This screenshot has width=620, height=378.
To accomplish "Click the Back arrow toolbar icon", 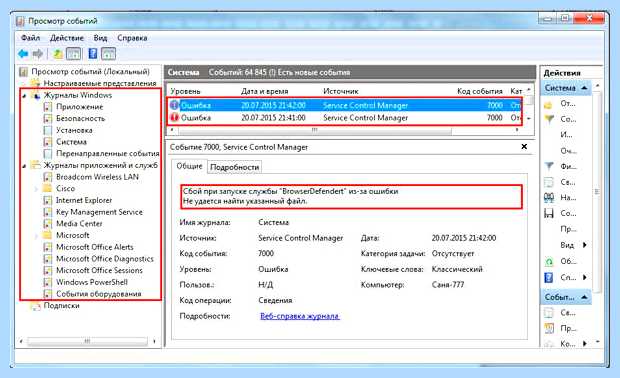I will point(23,53).
